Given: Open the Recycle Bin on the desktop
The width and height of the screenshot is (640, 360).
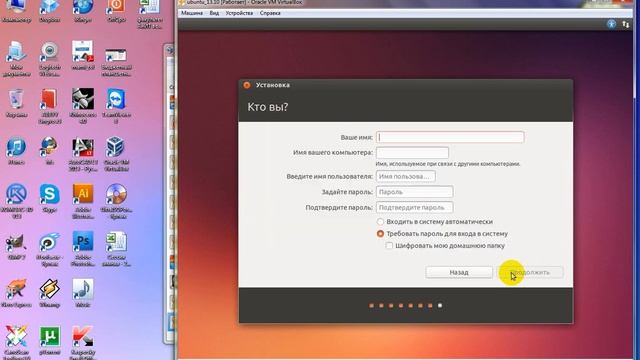Looking at the screenshot, I should click(16, 103).
